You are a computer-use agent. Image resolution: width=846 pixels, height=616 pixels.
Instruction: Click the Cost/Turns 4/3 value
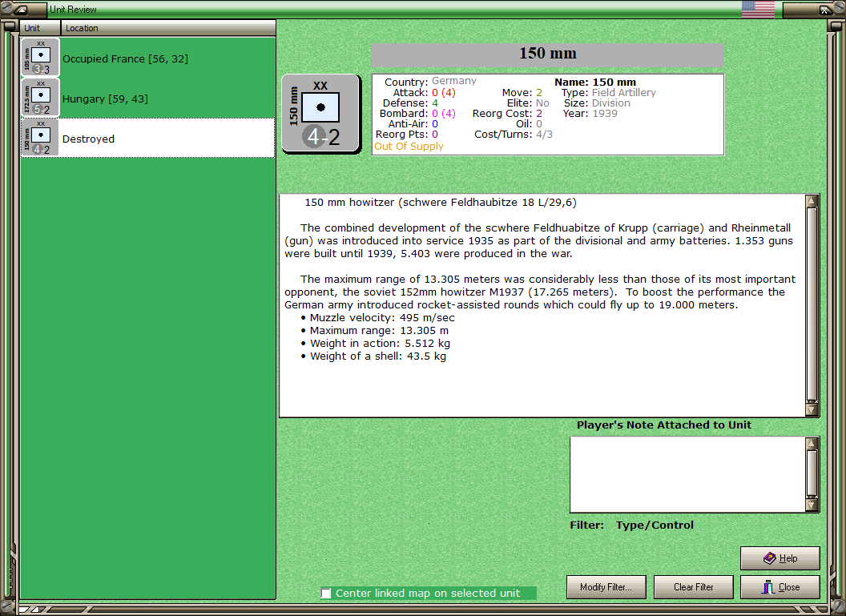click(544, 135)
